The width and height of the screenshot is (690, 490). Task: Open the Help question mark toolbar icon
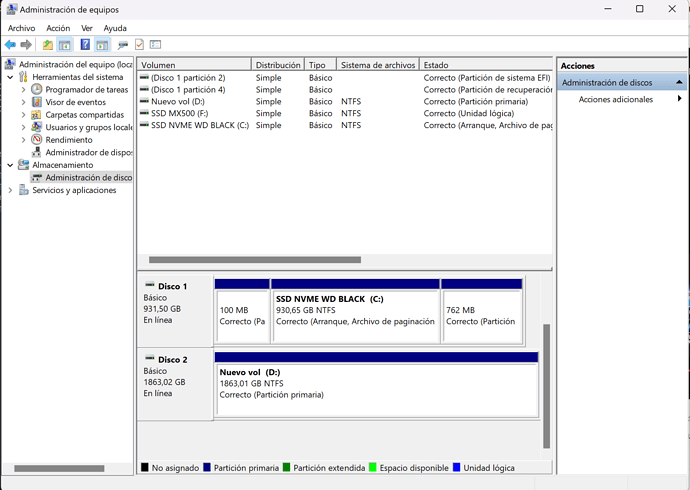pos(85,44)
